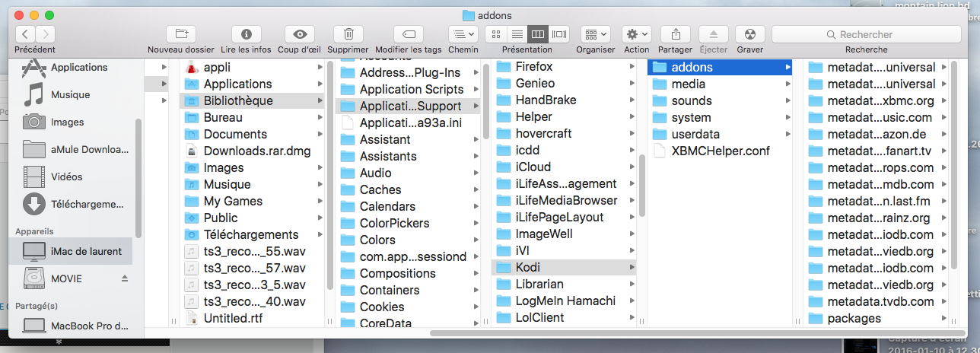Click the Rechercher search field
This screenshot has height=353, width=980.
pos(866,34)
